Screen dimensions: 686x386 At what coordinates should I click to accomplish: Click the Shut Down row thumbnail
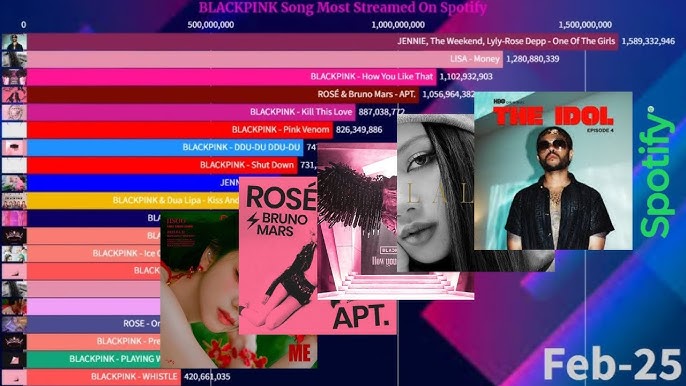14,165
